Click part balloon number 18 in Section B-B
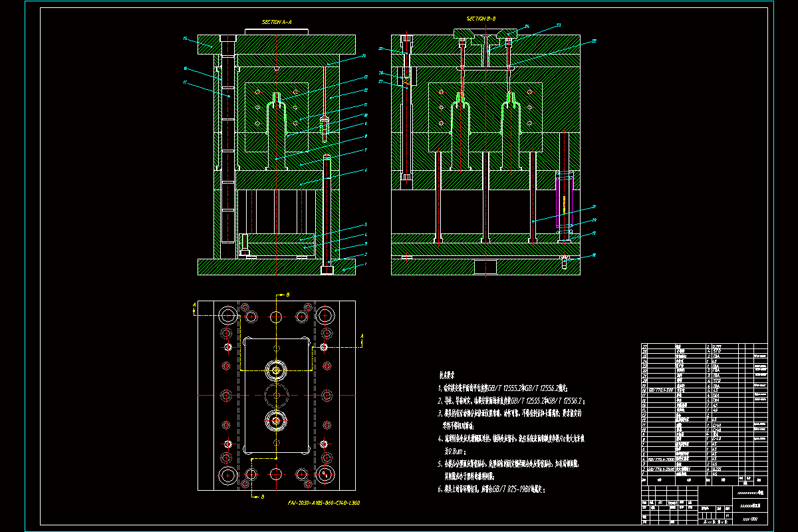The height and width of the screenshot is (532, 798). coord(594,255)
